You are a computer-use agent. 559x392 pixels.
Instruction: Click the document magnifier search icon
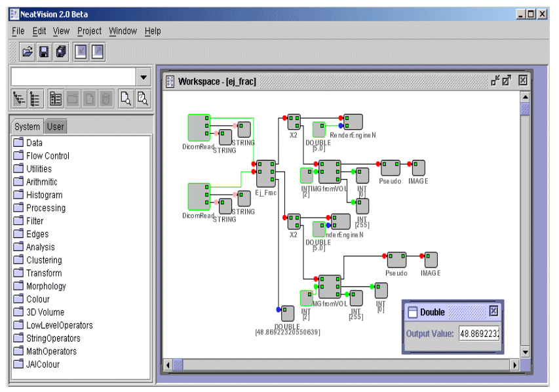(x=125, y=99)
